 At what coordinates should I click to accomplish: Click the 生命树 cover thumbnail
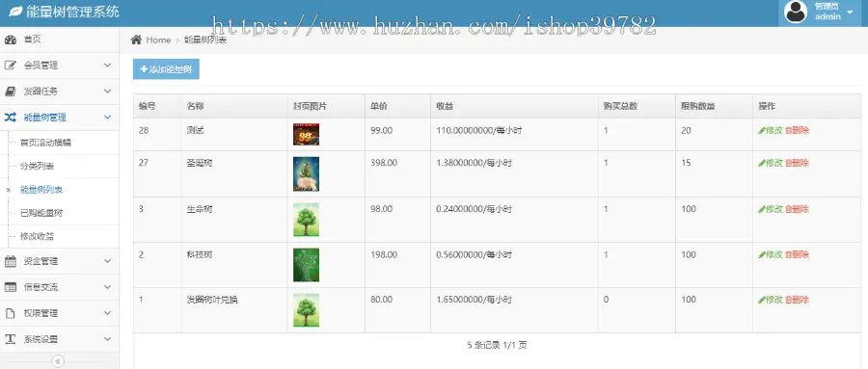[306, 220]
